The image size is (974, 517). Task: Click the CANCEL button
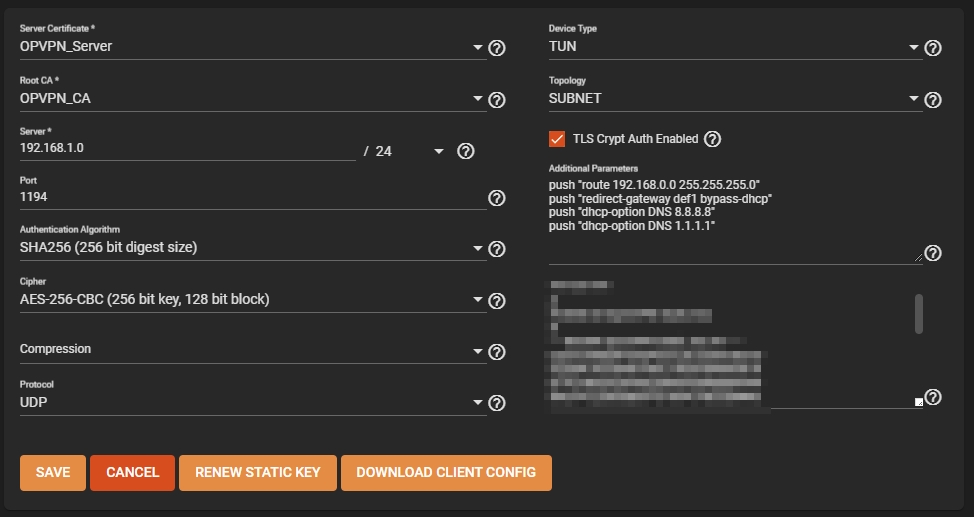(132, 473)
